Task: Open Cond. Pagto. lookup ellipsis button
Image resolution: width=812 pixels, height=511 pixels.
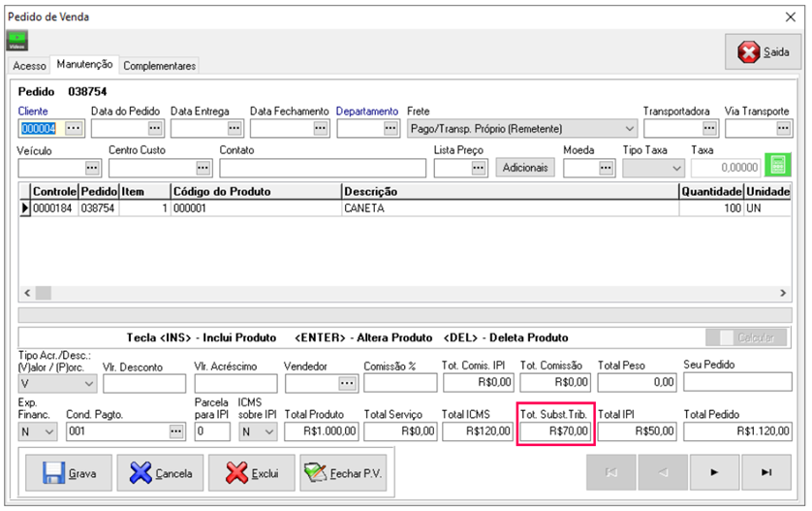Action: pos(176,431)
